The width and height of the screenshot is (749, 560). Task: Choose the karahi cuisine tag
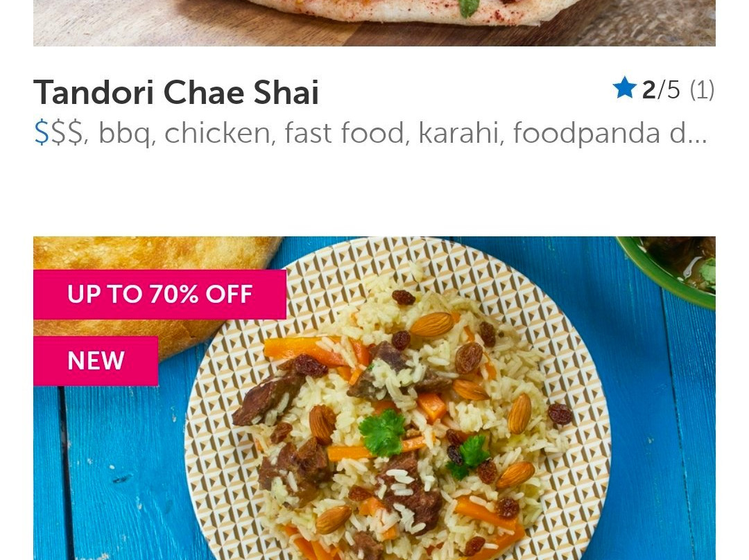click(458, 132)
